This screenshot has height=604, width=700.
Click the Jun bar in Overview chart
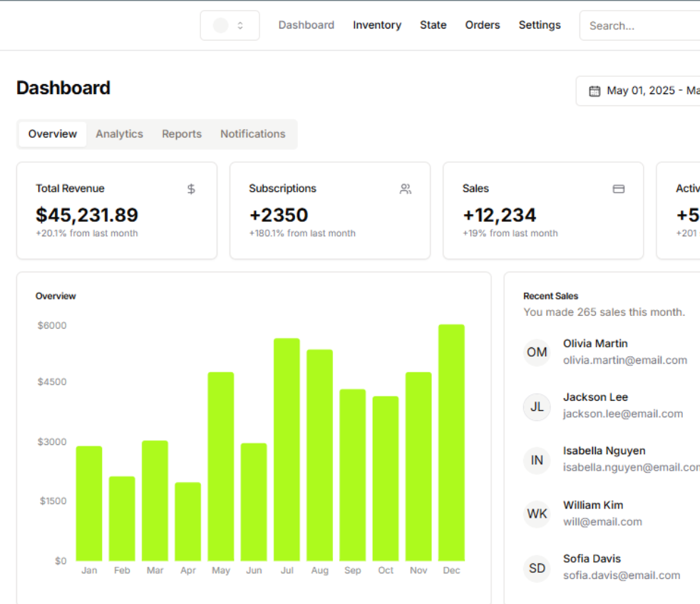(254, 502)
